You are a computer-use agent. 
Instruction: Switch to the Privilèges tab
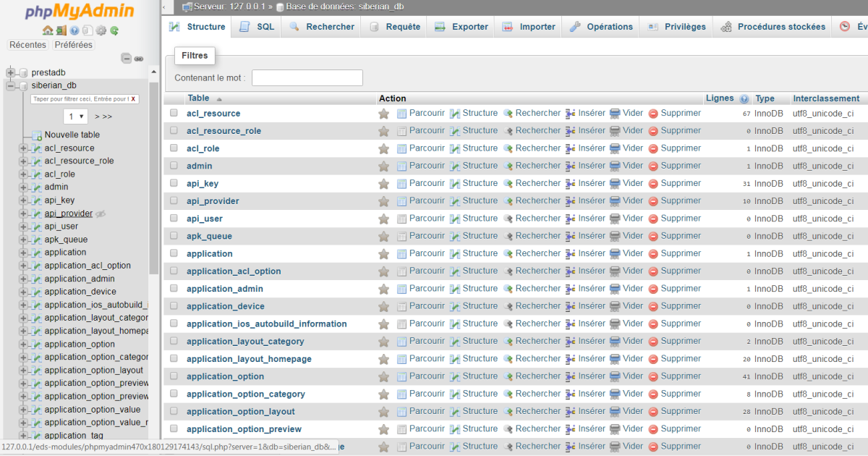point(676,27)
